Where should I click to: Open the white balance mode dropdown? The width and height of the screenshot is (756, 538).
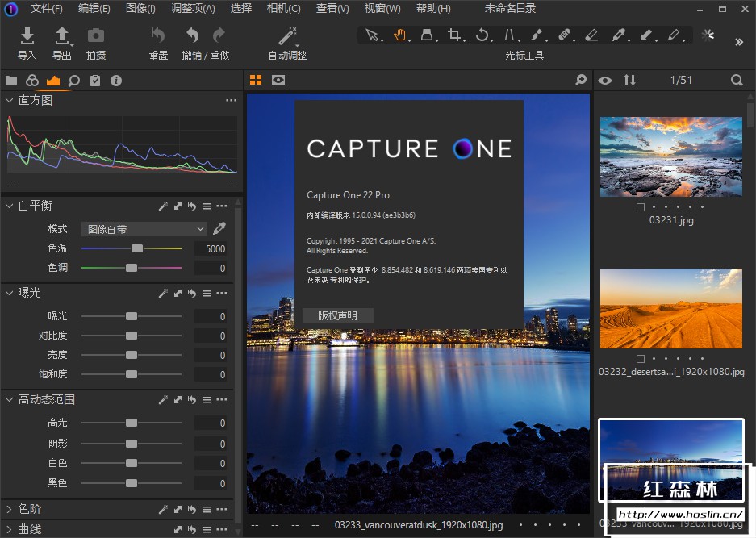(144, 229)
